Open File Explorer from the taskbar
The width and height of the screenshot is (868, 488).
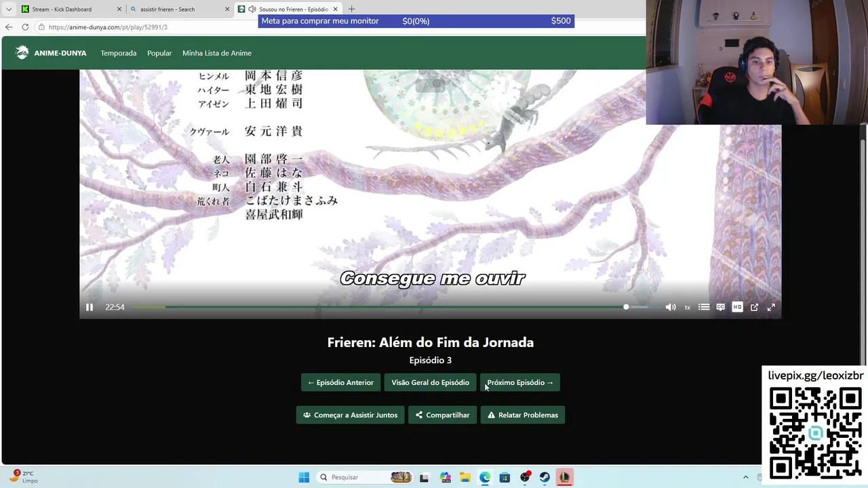click(x=465, y=477)
